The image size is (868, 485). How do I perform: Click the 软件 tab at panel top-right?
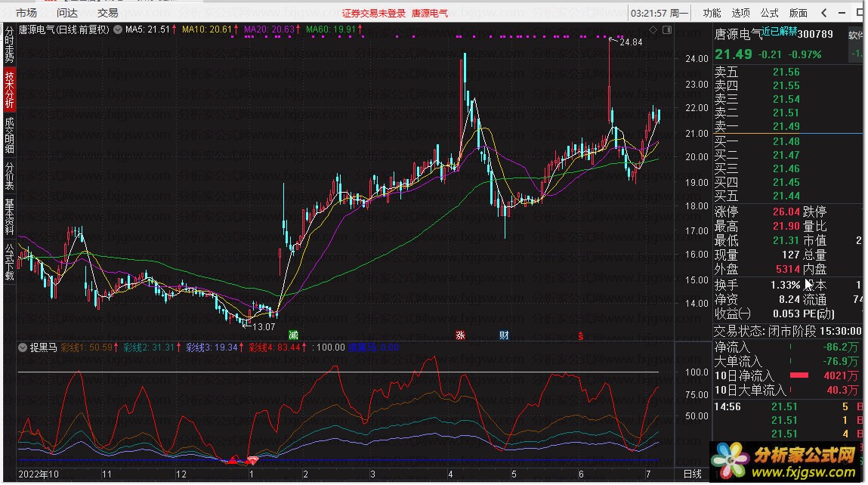[854, 35]
